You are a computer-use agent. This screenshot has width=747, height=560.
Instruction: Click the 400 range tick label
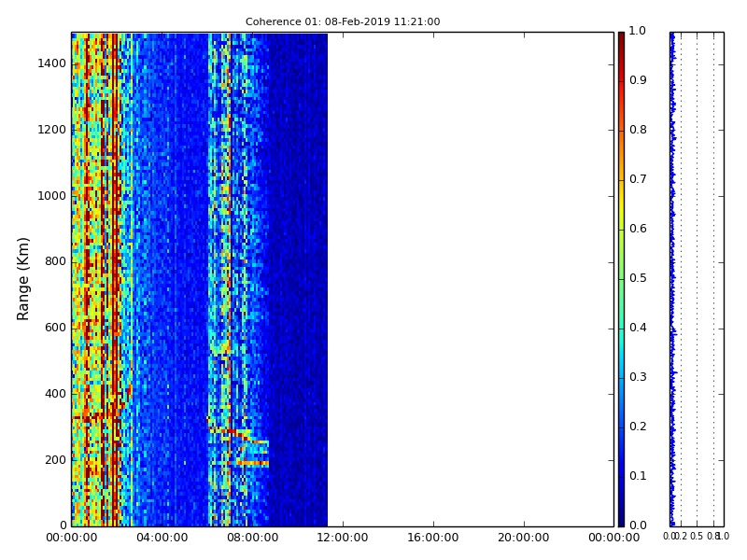pyautogui.click(x=55, y=394)
